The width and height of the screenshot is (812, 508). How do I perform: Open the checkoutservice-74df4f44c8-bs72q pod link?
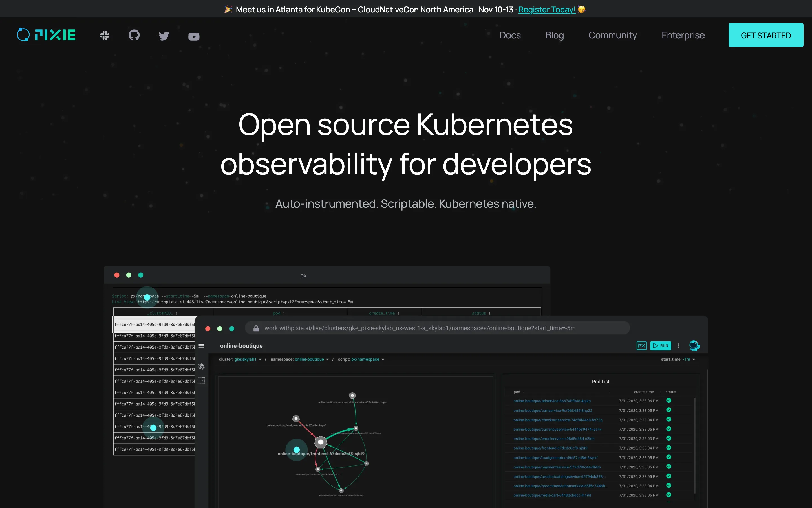pos(558,420)
